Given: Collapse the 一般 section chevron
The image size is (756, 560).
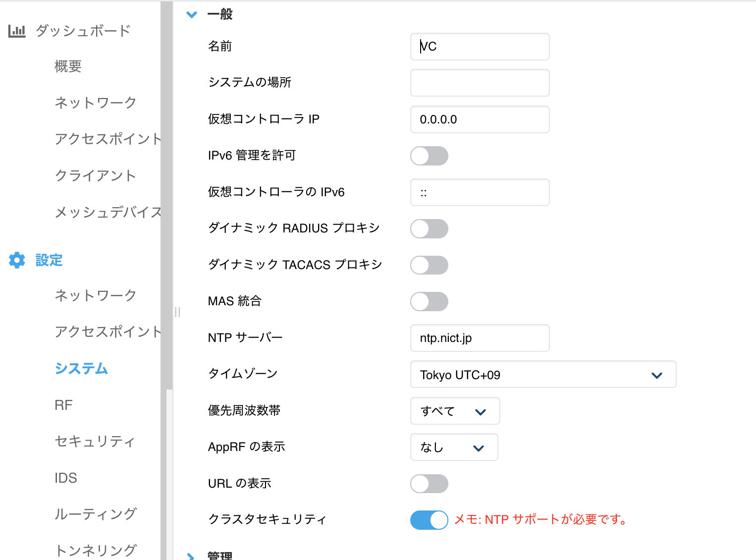Looking at the screenshot, I should click(192, 15).
